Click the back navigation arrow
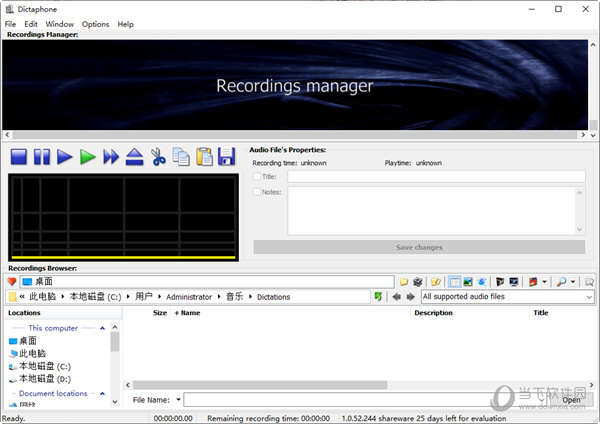Viewport: 600px width, 424px height. click(396, 297)
